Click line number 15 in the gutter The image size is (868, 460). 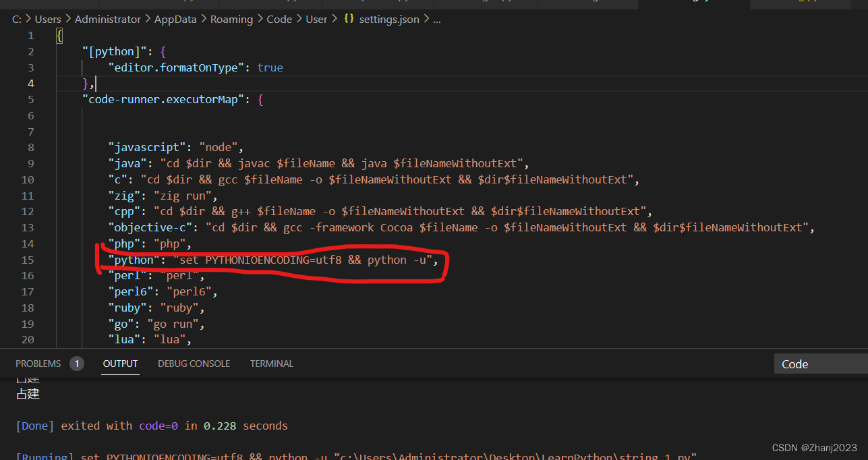28,260
